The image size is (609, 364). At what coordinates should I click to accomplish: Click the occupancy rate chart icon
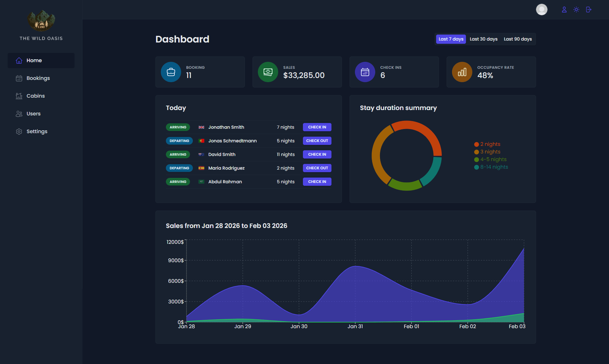tap(462, 72)
